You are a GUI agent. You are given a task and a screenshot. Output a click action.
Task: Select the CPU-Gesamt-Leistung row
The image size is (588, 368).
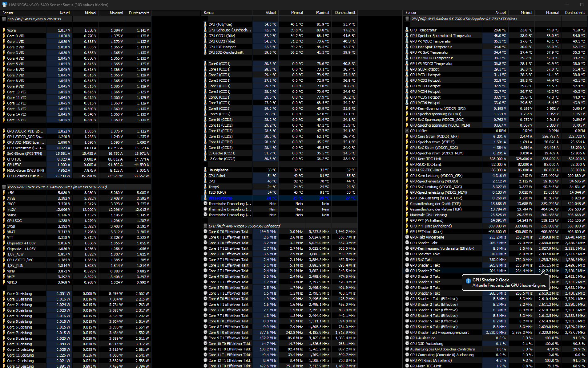tap(76, 176)
